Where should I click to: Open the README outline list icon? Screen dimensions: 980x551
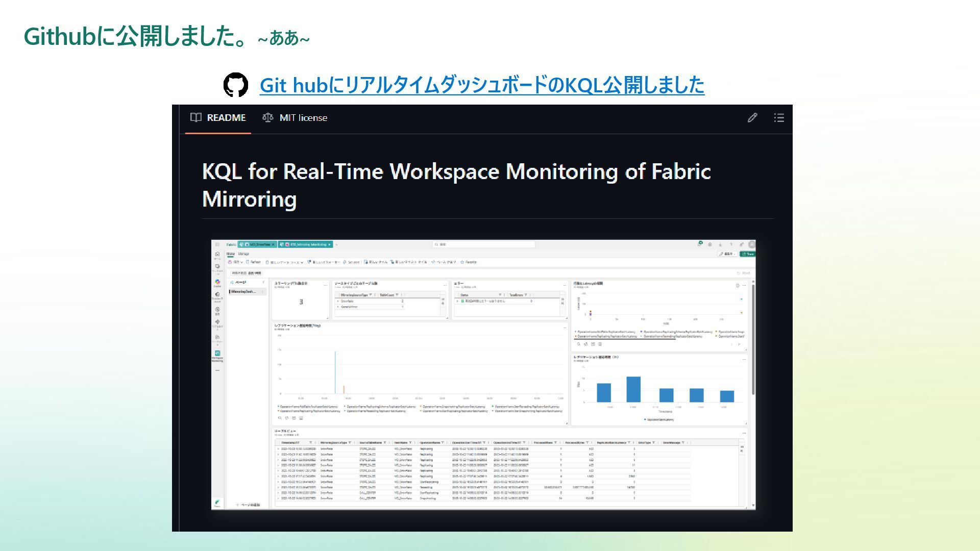click(778, 118)
